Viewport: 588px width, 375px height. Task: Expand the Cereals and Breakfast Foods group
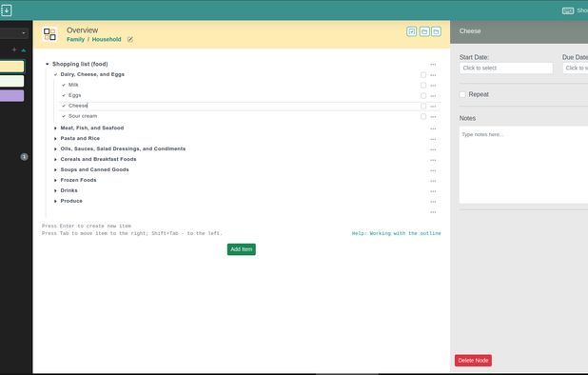click(55, 160)
